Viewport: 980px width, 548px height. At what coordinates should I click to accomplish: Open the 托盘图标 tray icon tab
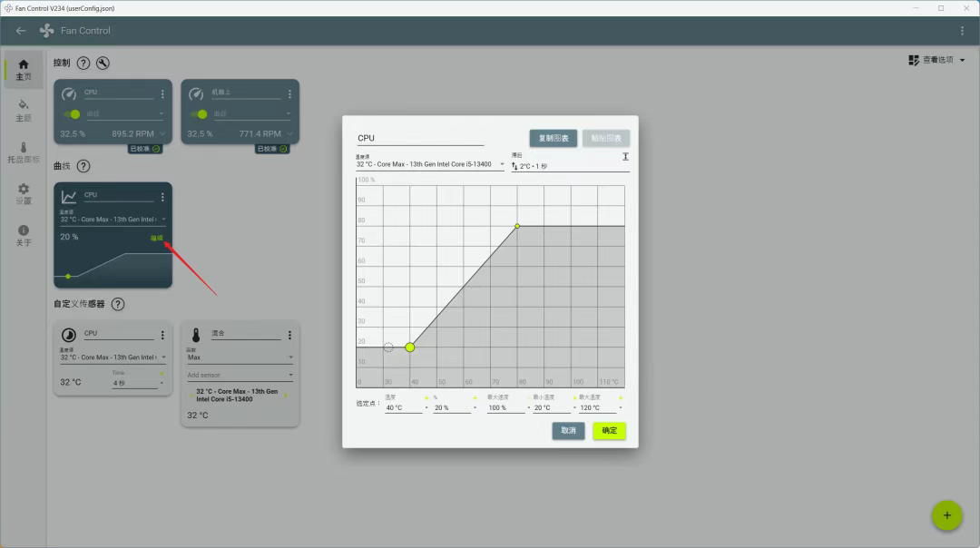click(23, 152)
